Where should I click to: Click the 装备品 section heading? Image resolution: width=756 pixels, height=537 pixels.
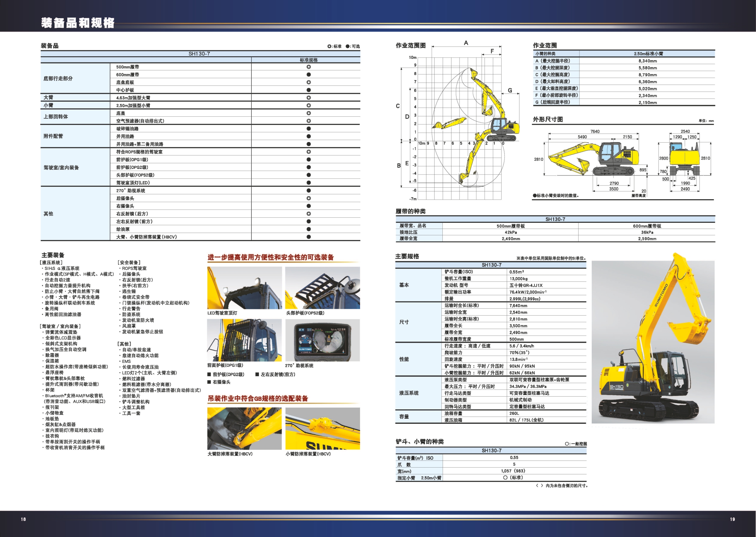coord(50,46)
